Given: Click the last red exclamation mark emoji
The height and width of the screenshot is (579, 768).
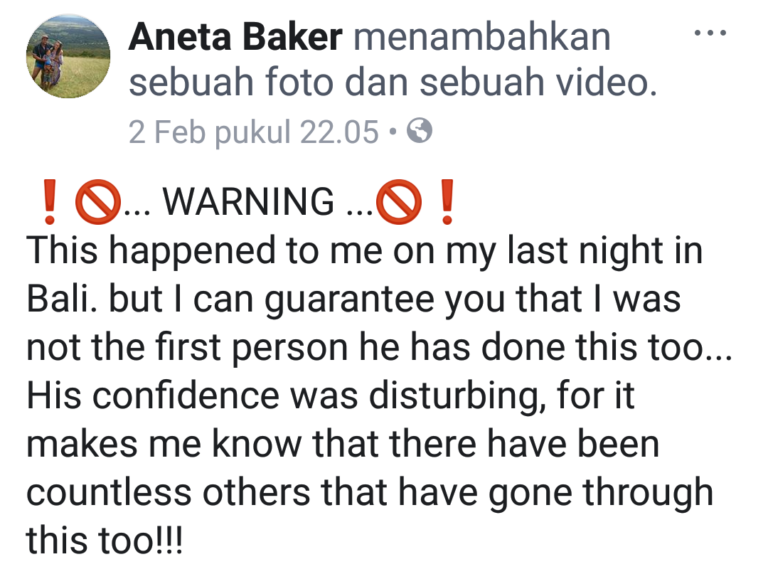Looking at the screenshot, I should point(447,202).
